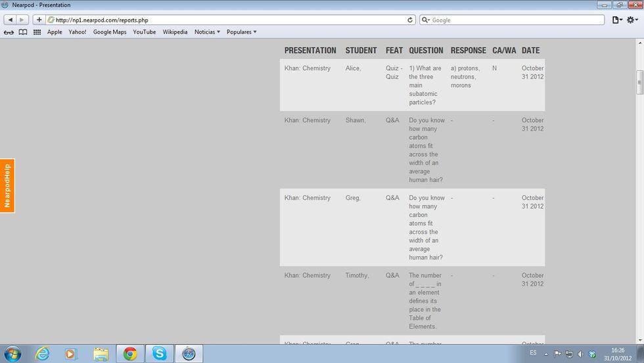Viewport: 644px width, 363px height.
Task: Open the network tray icon
Action: point(569,354)
